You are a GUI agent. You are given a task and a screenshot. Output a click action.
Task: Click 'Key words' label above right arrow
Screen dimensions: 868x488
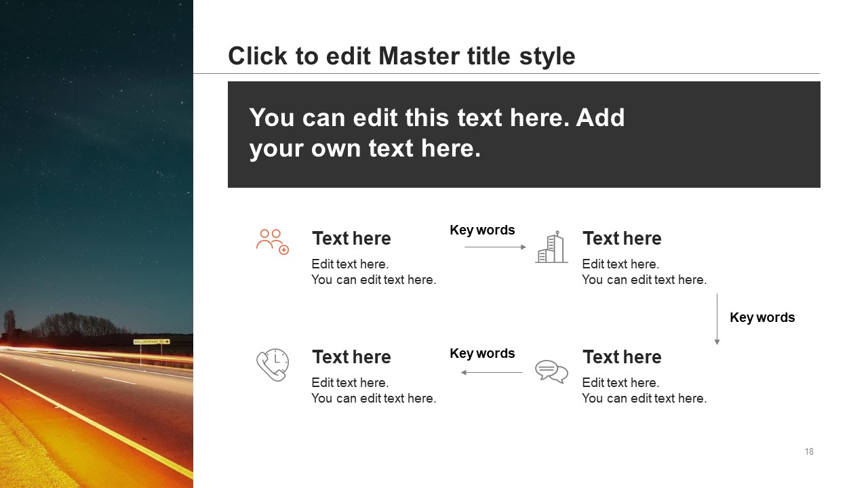click(x=482, y=230)
